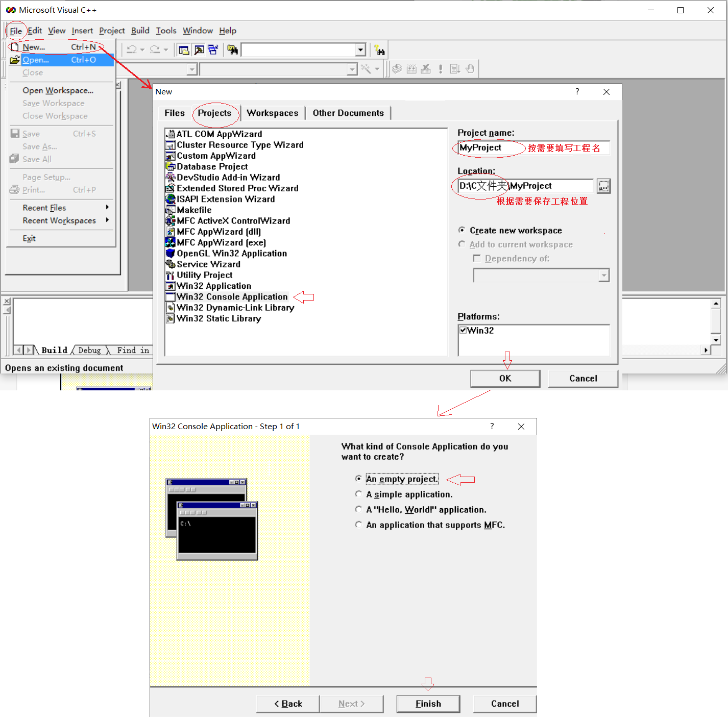Image resolution: width=728 pixels, height=722 pixels.
Task: Click the Finish button
Action: point(428,704)
